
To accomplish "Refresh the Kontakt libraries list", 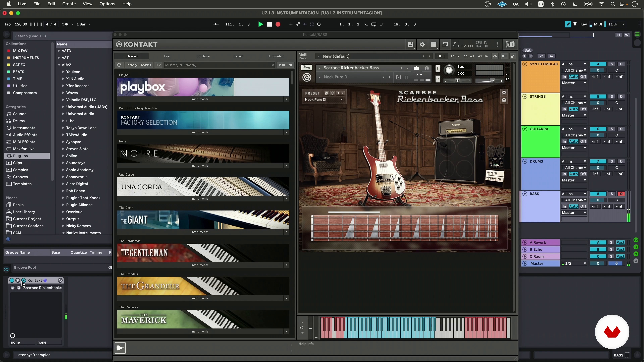I will pyautogui.click(x=119, y=65).
